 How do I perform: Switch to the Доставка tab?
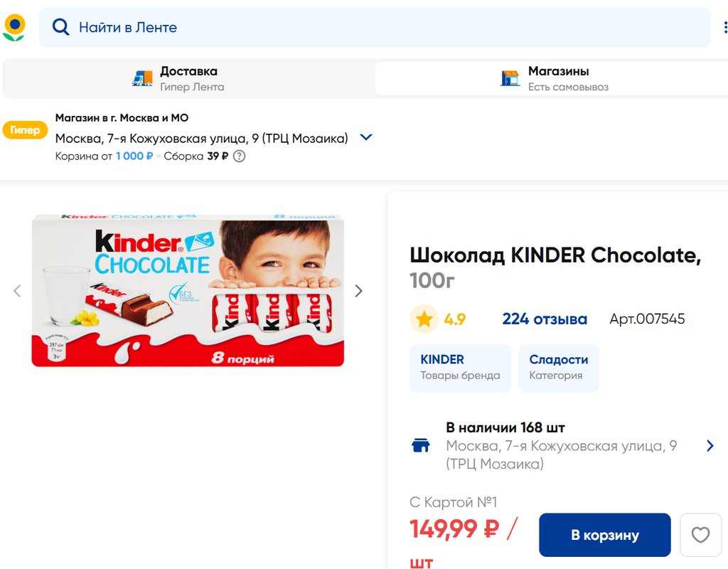[188, 78]
